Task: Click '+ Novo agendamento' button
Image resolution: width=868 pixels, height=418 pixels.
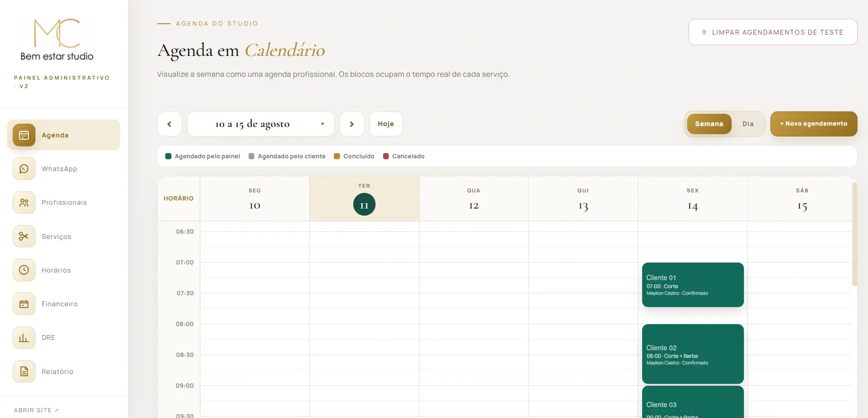Action: (814, 124)
